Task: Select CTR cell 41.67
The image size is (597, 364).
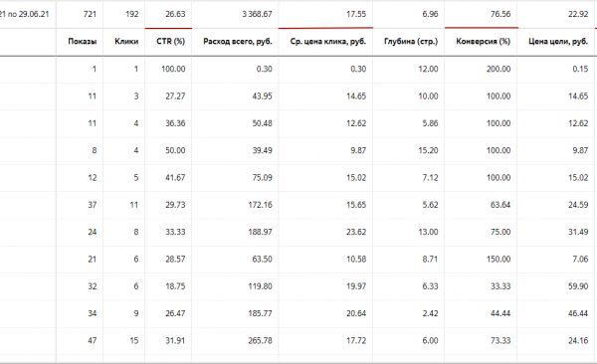Action: tap(175, 177)
